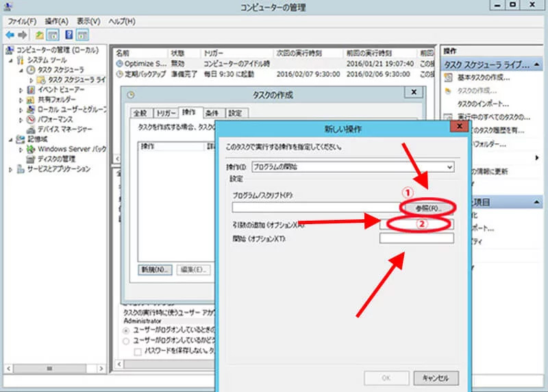This screenshot has width=548, height=392.
Task: Click the blue help icon in toolbar
Action: pyautogui.click(x=69, y=34)
